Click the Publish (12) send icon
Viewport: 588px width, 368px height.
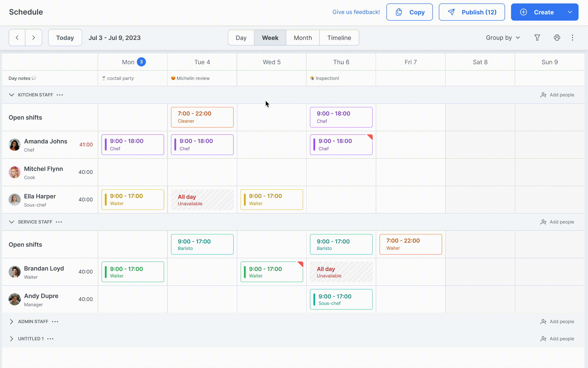click(x=451, y=12)
